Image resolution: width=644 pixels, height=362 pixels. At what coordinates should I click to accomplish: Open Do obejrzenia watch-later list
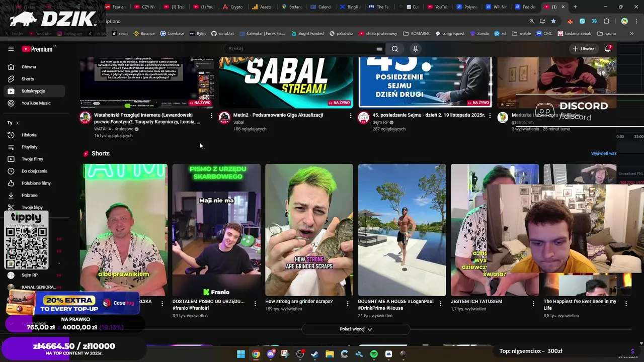point(34,171)
